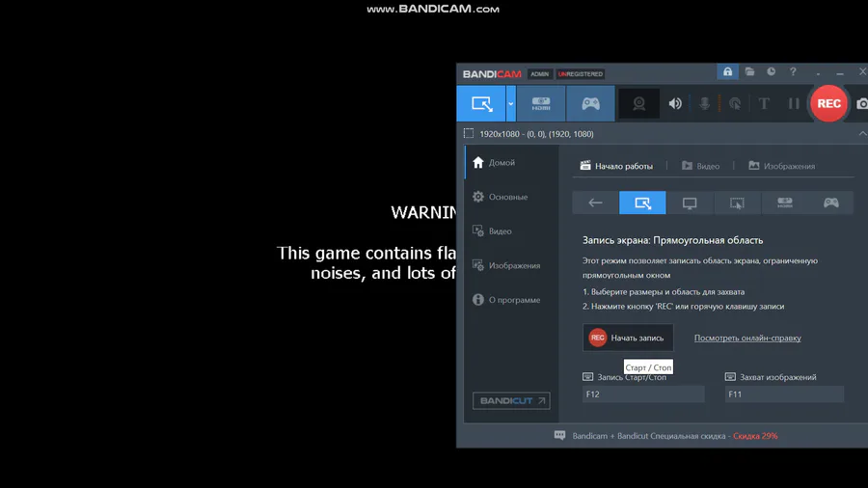Open Домой section in sidebar

click(511, 163)
